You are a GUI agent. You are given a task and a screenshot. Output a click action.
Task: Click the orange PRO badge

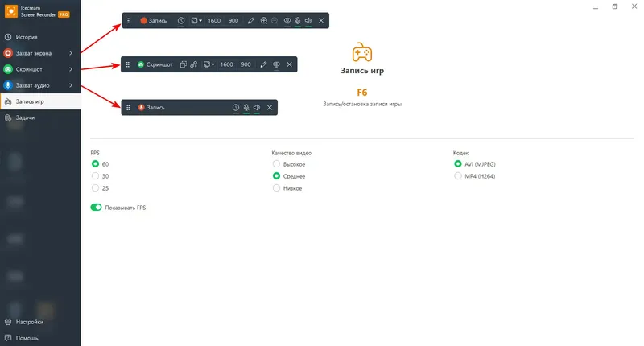click(64, 14)
